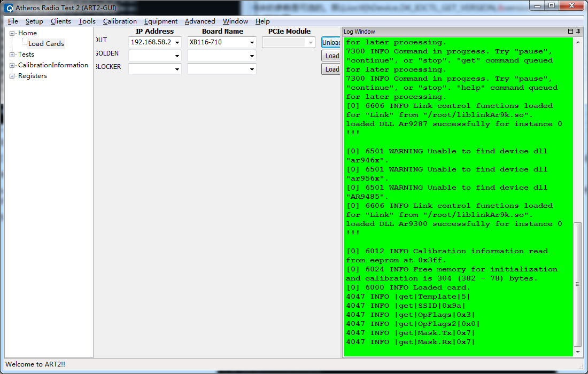Image resolution: width=588 pixels, height=374 pixels.
Task: Close the Atheros Radio Test window
Action: (571, 6)
